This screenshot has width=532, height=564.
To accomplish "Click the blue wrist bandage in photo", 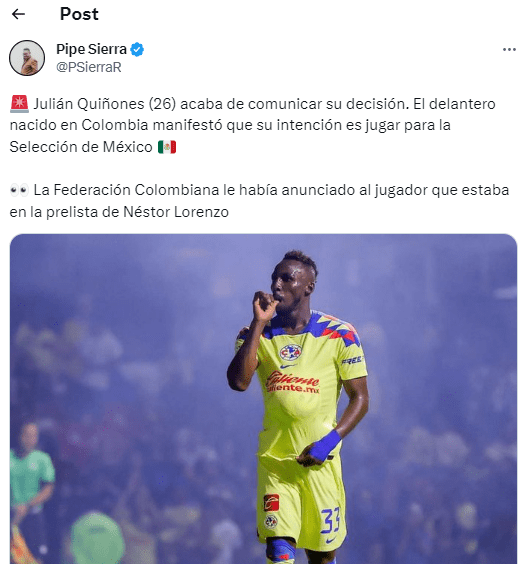I will point(324,445).
